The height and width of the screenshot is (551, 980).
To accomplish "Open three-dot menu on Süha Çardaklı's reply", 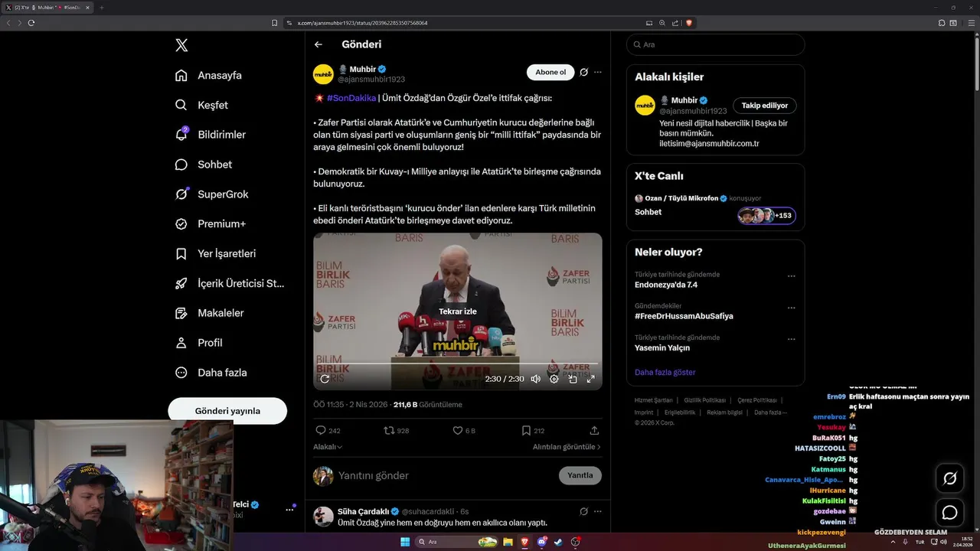I will [x=598, y=511].
